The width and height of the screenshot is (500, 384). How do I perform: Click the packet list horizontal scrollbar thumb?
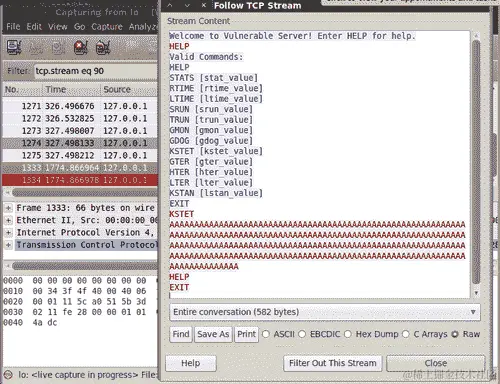[x=85, y=193]
